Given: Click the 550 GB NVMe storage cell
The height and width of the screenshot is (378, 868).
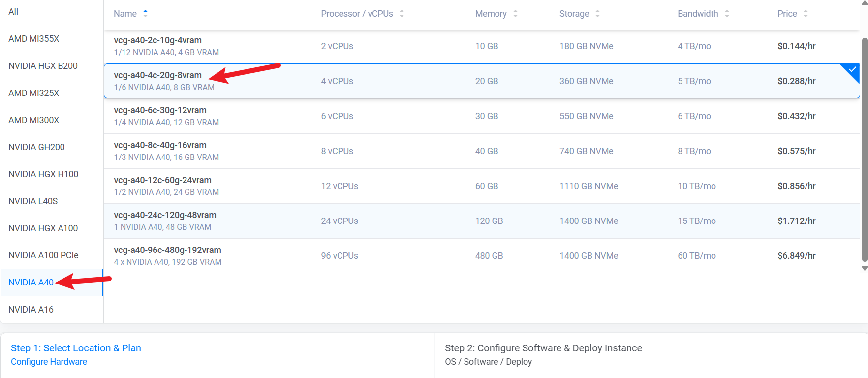Looking at the screenshot, I should (x=586, y=116).
